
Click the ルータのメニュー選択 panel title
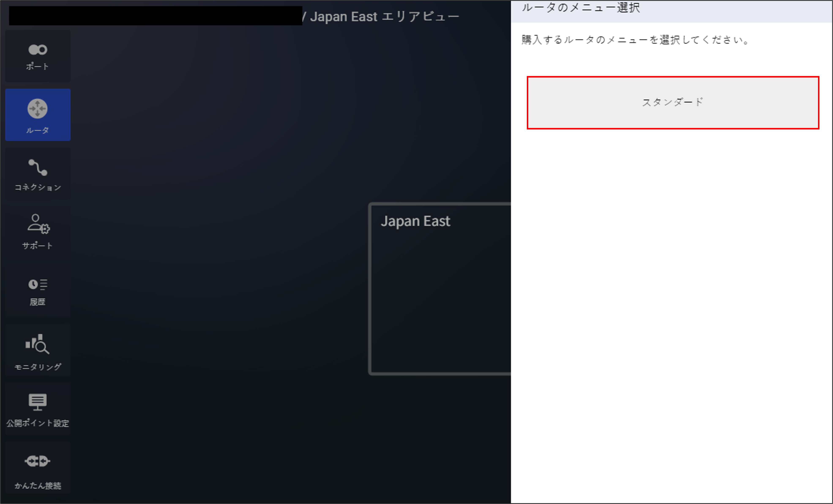pos(581,7)
